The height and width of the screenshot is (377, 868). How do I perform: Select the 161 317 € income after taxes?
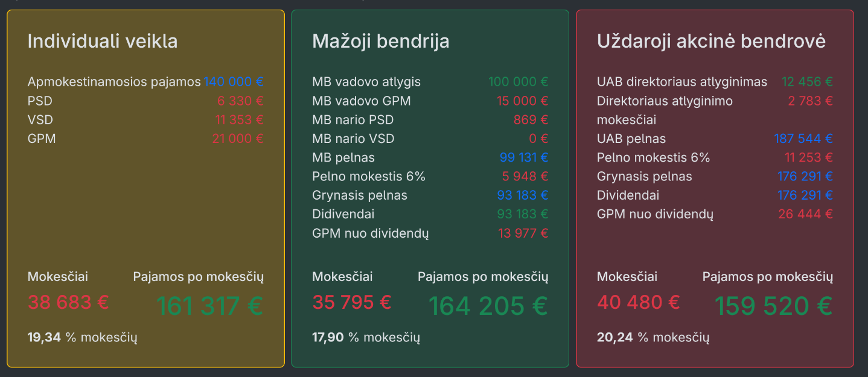click(x=210, y=306)
